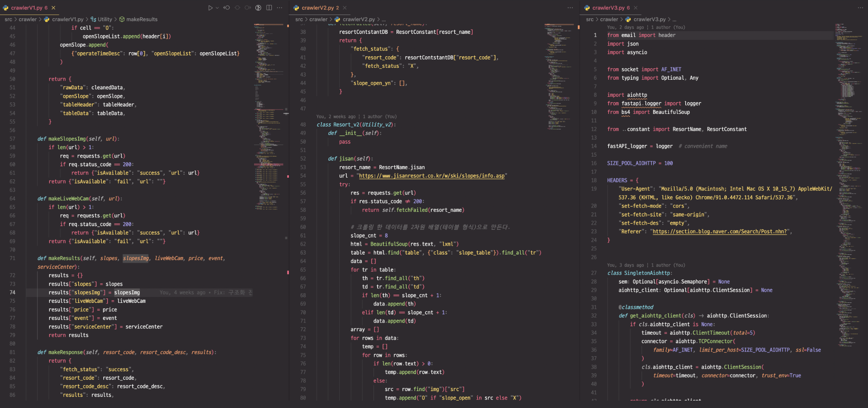868x408 pixels.
Task: Switch to the crawlerV2.py tab
Action: (317, 8)
